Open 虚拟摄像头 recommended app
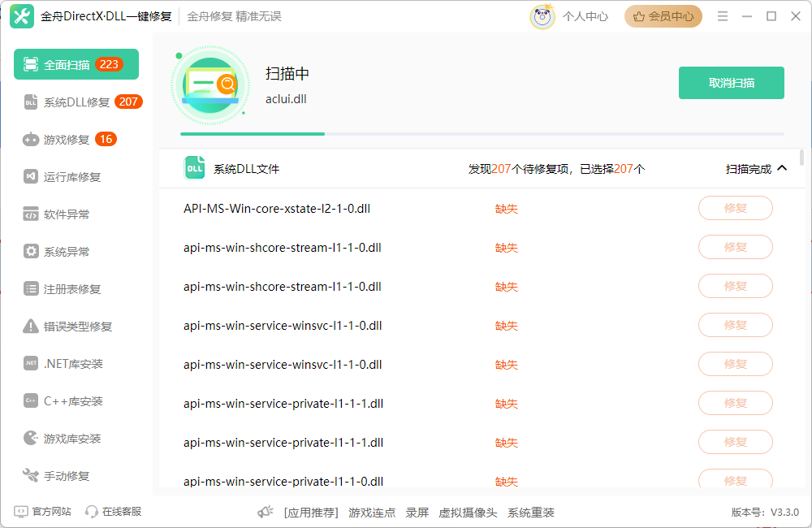This screenshot has height=528, width=812. point(468,513)
